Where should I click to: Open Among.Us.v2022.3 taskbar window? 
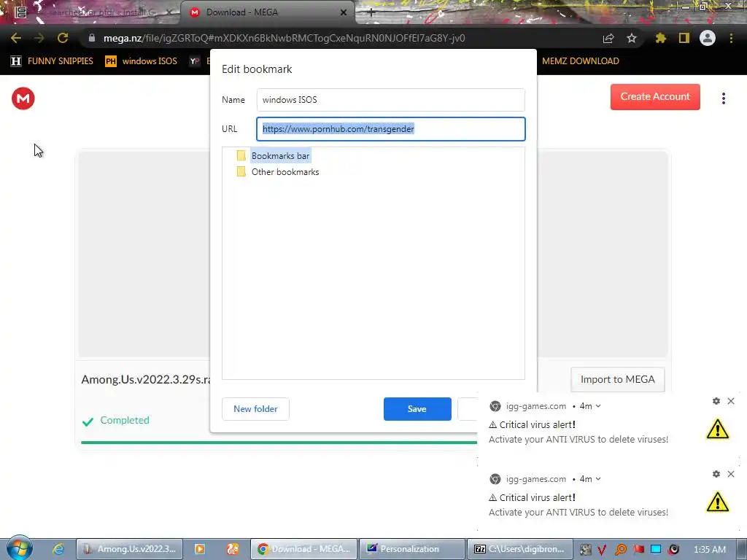coord(130,549)
